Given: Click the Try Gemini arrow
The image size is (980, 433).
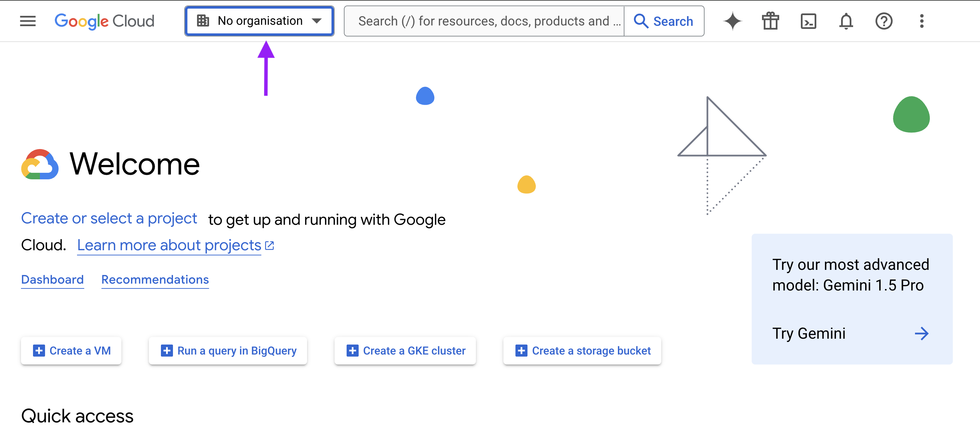Looking at the screenshot, I should click(x=922, y=334).
